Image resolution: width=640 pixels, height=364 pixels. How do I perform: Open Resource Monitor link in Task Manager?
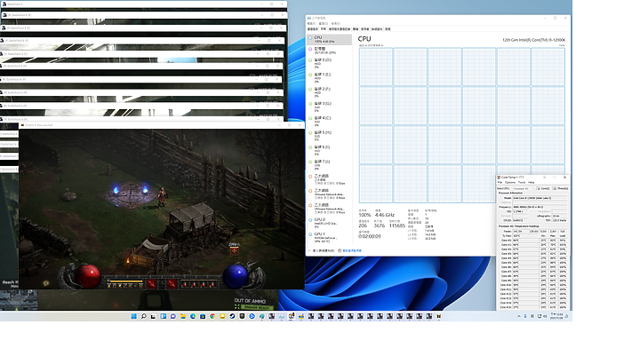pyautogui.click(x=351, y=250)
